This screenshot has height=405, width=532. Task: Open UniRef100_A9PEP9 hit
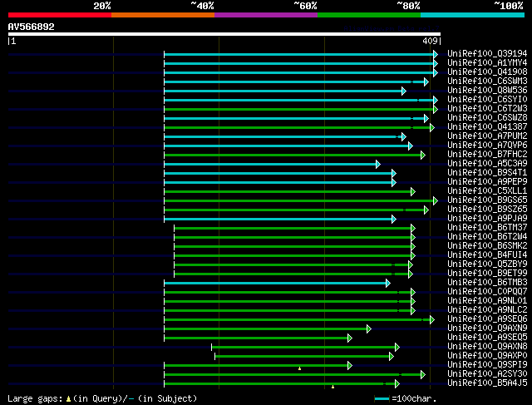[x=487, y=182]
